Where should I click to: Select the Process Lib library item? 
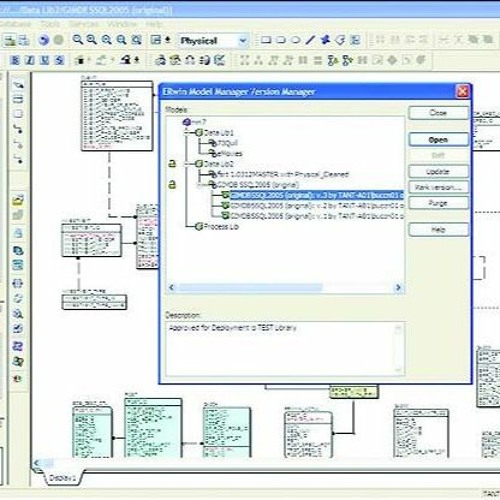pos(221,227)
